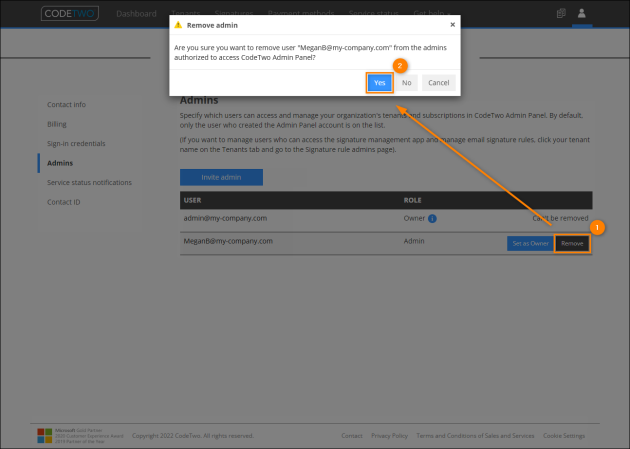Image resolution: width=630 pixels, height=449 pixels.
Task: Open Billing settings
Action: tap(57, 124)
